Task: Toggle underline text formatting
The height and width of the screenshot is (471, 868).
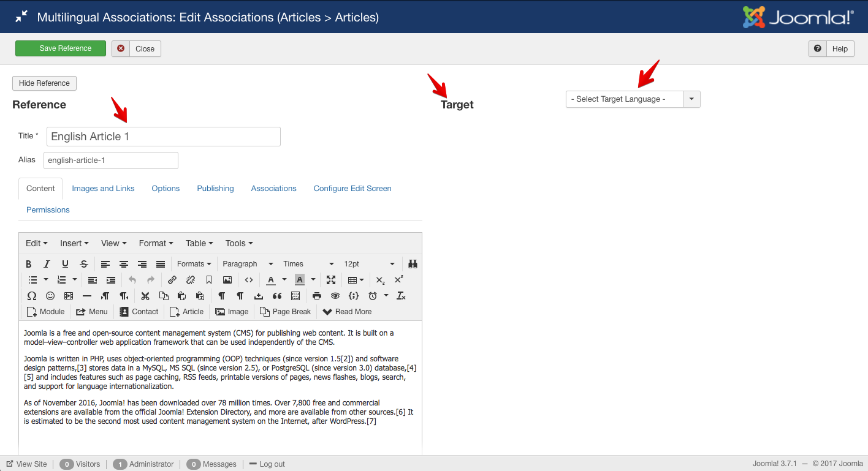Action: pos(65,264)
